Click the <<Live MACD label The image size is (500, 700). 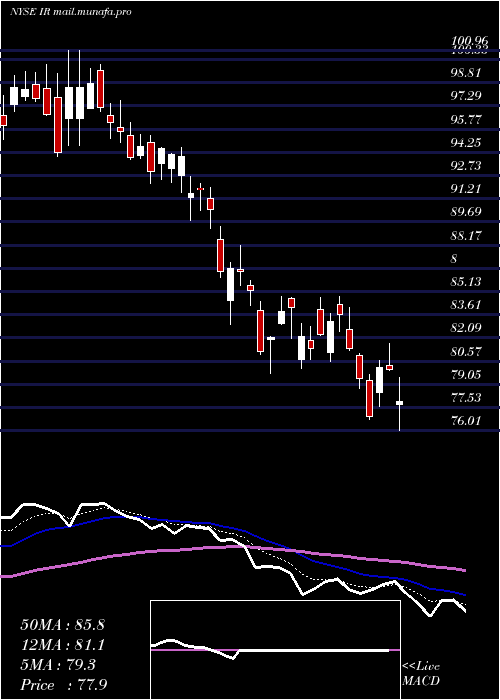421,674
